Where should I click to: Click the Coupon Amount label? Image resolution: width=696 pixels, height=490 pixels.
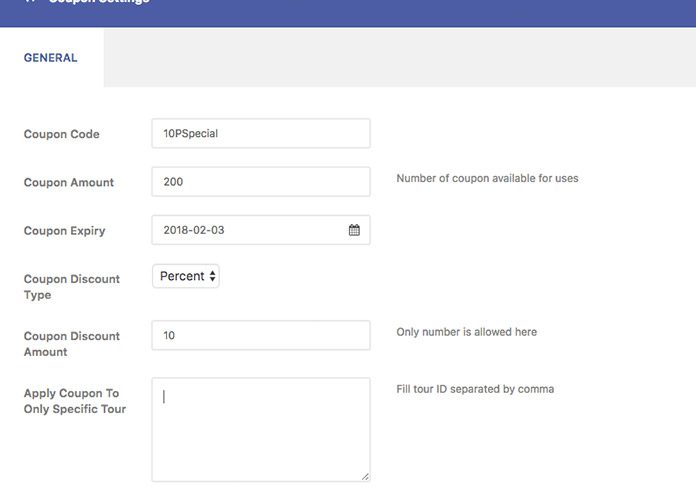(x=69, y=182)
